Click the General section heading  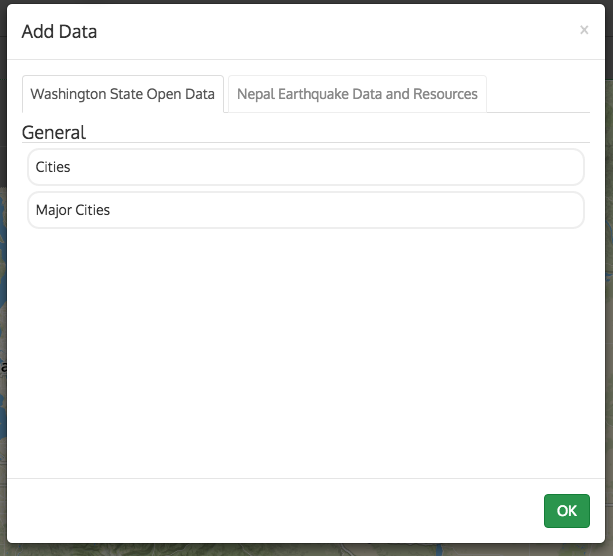[x=54, y=132]
